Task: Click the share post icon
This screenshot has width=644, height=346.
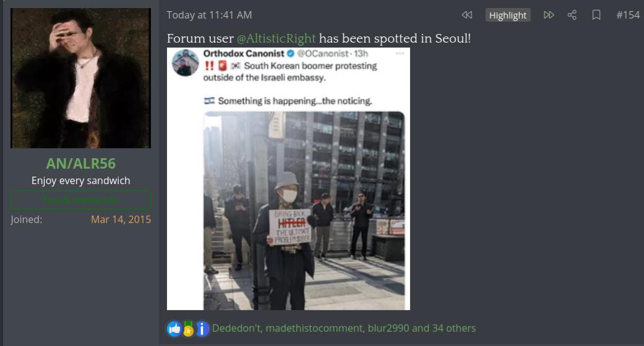Action: [x=572, y=15]
